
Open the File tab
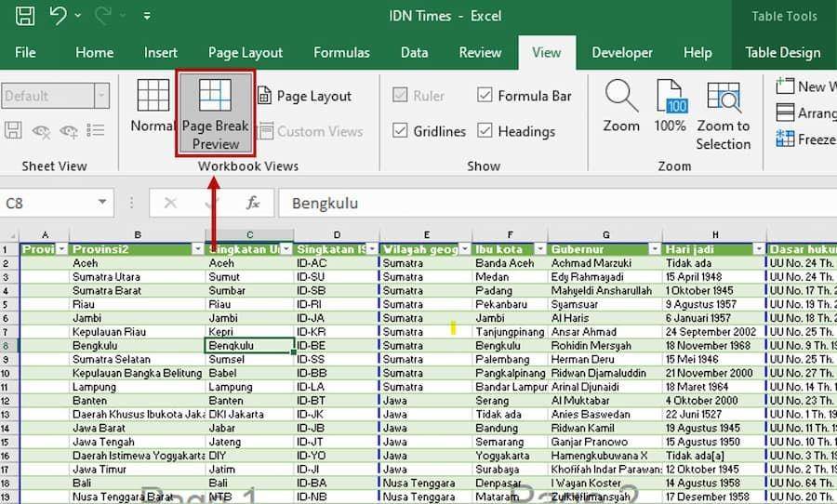(25, 52)
